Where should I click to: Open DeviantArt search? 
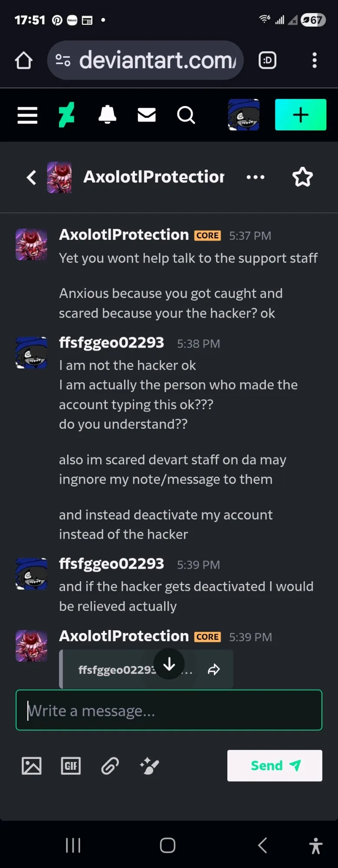click(x=186, y=115)
